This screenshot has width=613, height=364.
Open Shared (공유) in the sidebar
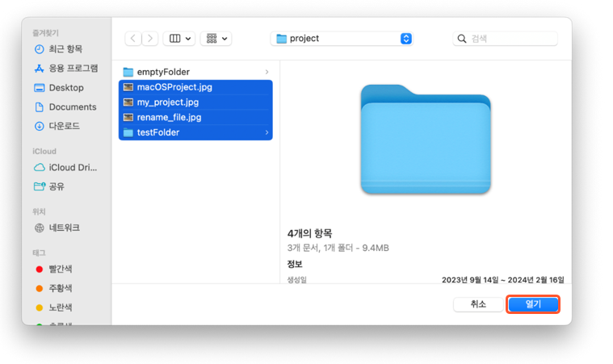tap(49, 186)
